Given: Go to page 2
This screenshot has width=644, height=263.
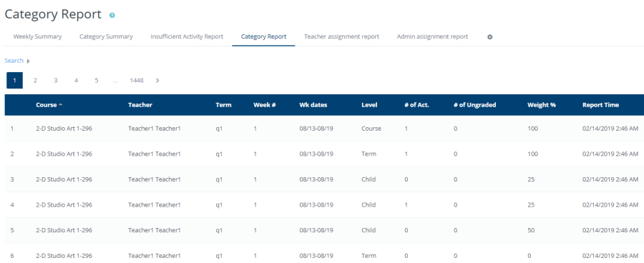Looking at the screenshot, I should (x=35, y=81).
